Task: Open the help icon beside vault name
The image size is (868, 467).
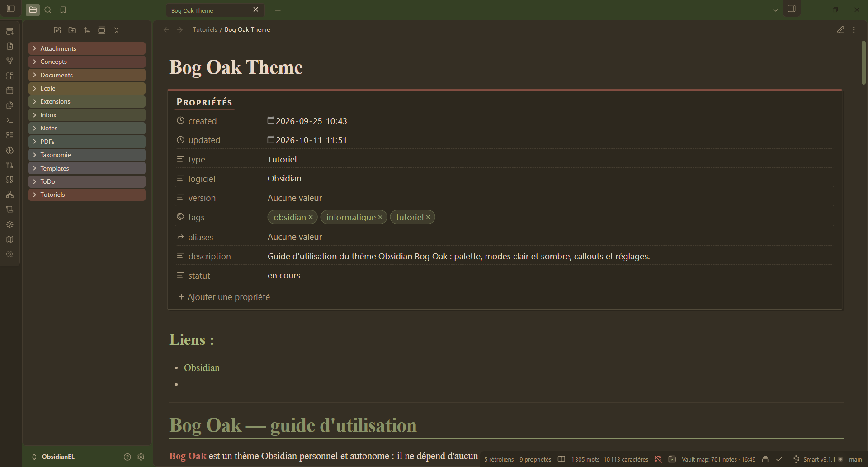Action: pyautogui.click(x=127, y=457)
